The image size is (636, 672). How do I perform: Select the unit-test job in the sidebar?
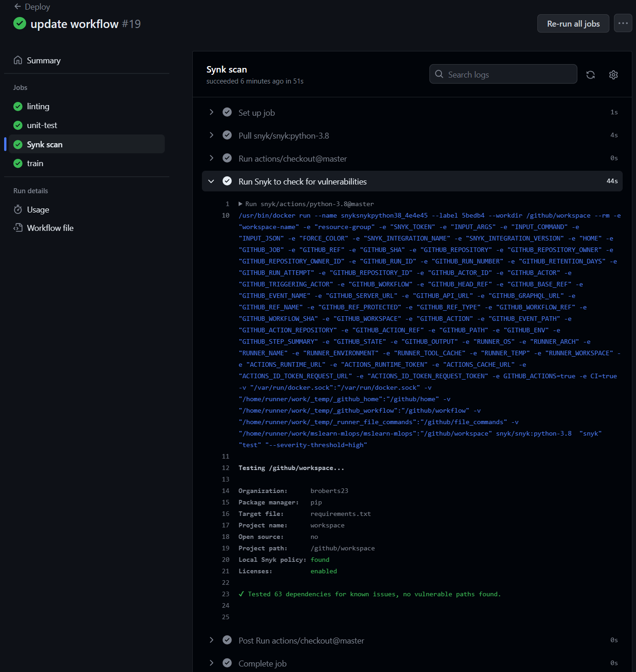click(42, 125)
